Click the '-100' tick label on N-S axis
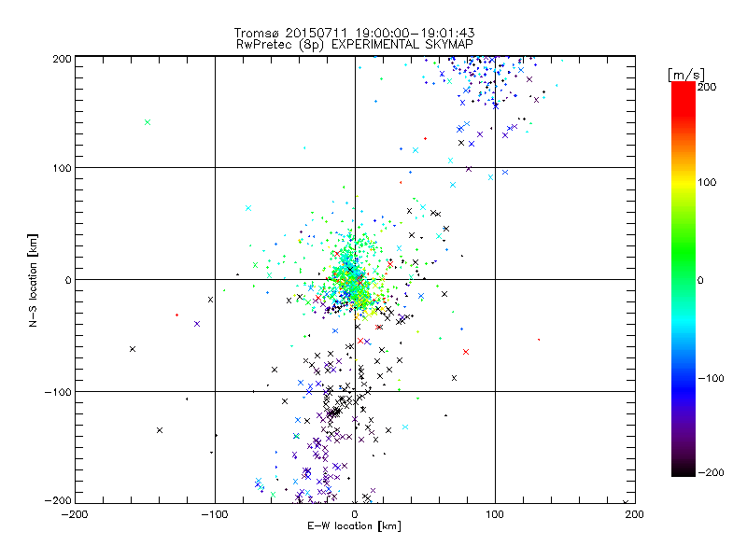Screen dimensions: 747x560 [58, 392]
